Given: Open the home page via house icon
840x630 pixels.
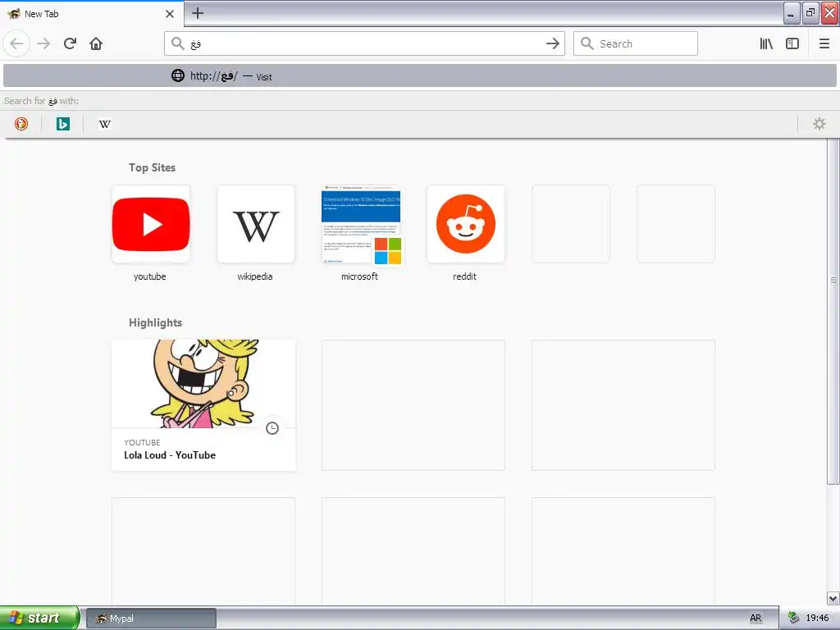Looking at the screenshot, I should coord(96,43).
